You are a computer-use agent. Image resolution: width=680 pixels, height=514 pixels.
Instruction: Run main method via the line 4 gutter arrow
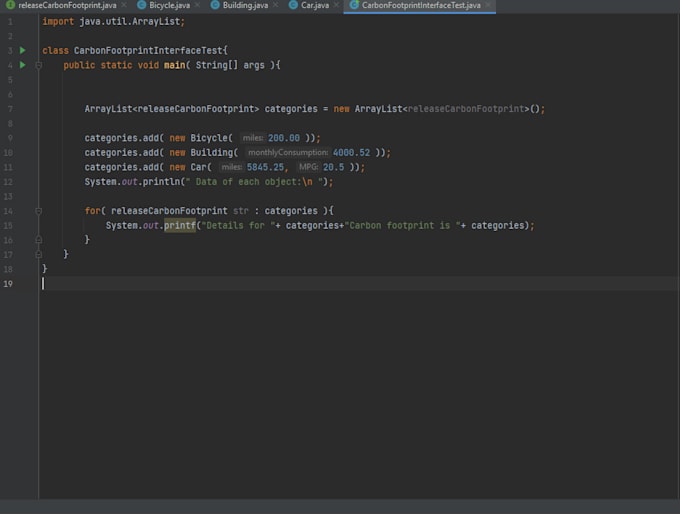pos(23,65)
